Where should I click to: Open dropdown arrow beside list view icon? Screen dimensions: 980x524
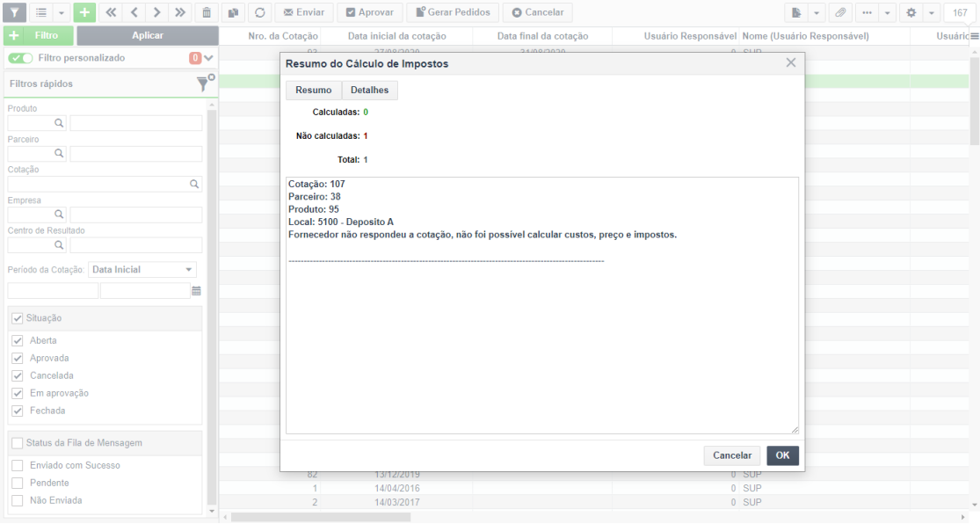click(62, 12)
